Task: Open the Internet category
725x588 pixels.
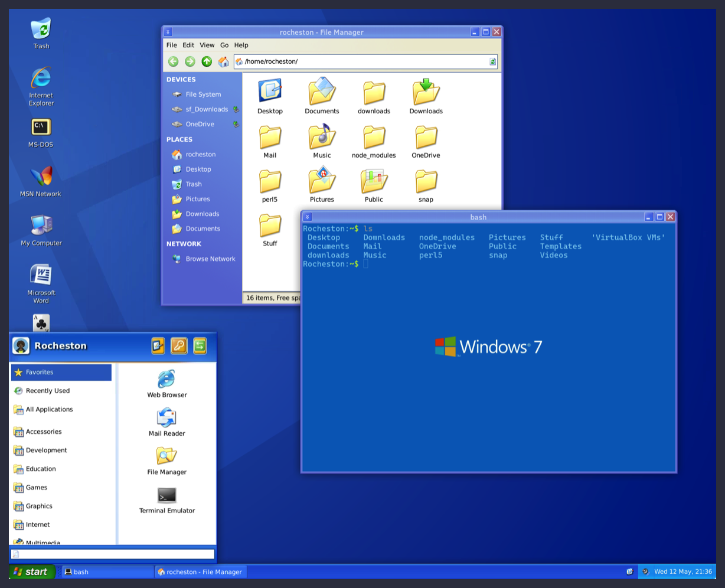Action: [61, 525]
